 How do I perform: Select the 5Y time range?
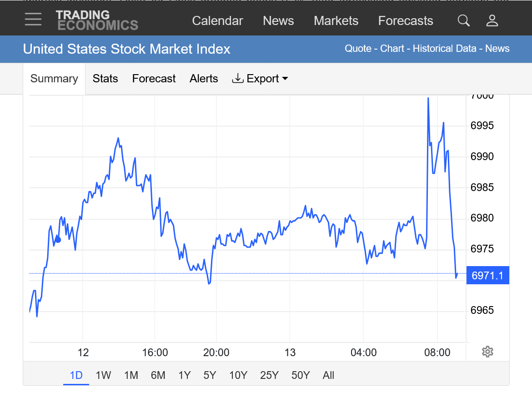tap(210, 375)
